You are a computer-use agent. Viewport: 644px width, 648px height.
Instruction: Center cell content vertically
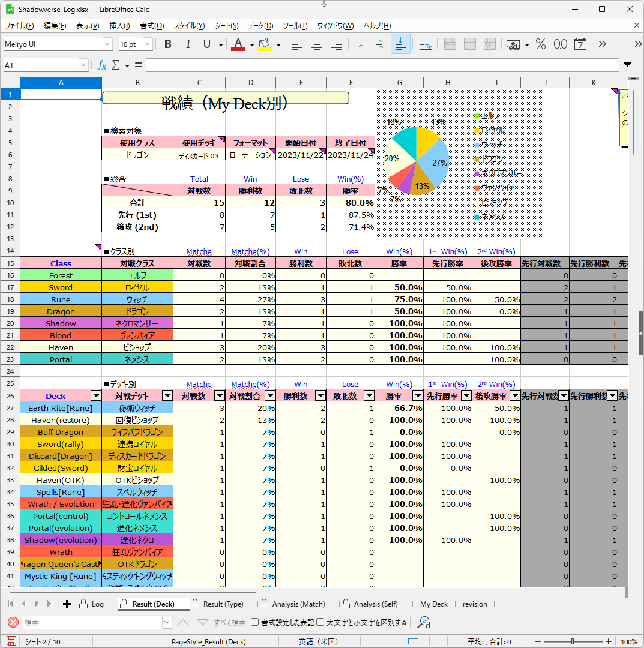click(381, 44)
